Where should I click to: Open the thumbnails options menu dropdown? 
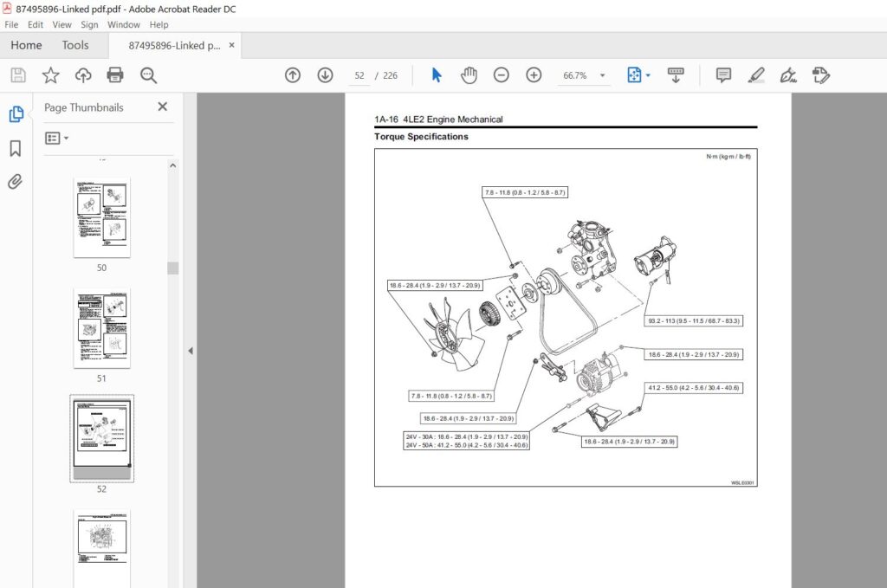(56, 138)
